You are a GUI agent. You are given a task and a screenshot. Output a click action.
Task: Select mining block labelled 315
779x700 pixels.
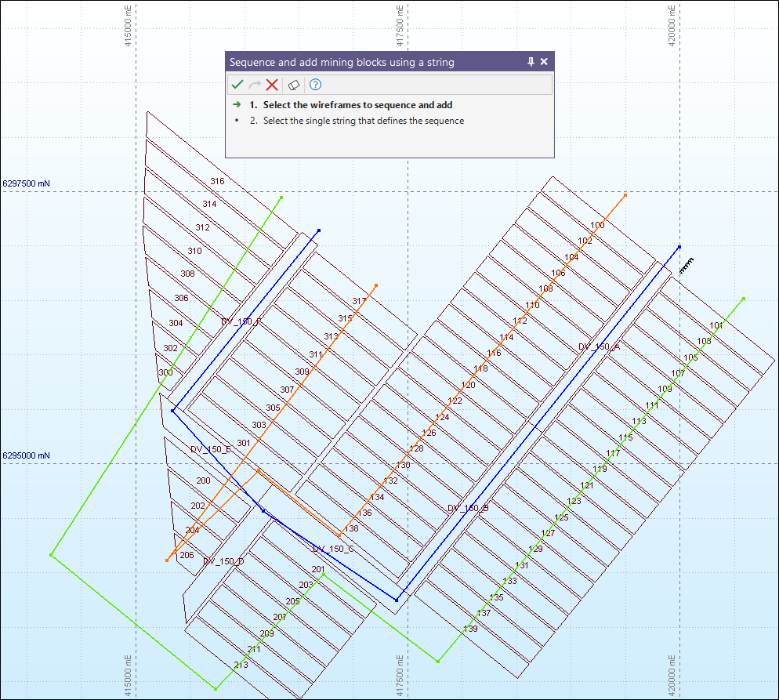[345, 318]
